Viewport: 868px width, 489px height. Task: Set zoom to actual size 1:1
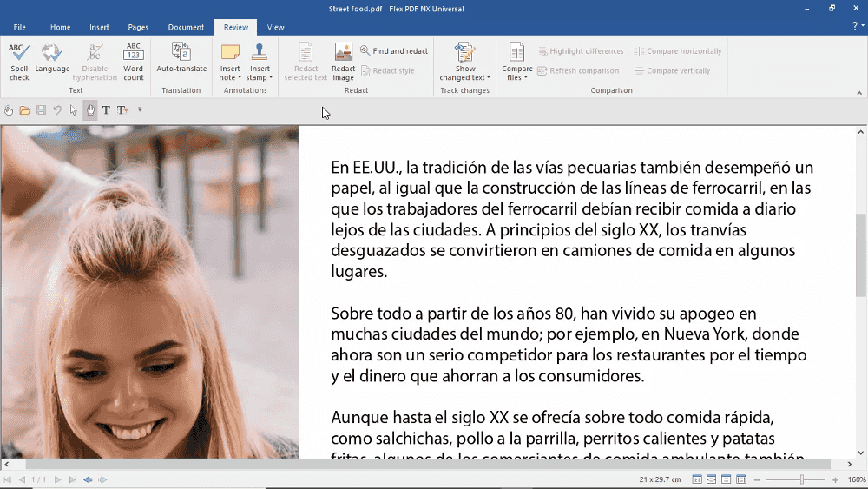[697, 479]
